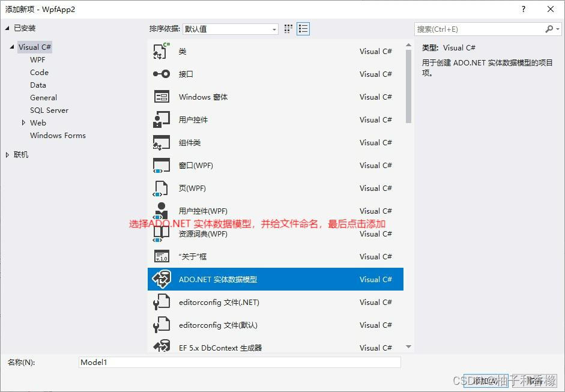Screen dimensions: 565x392
Task: Click the 用户控件(WPF) template icon
Action: [160, 211]
